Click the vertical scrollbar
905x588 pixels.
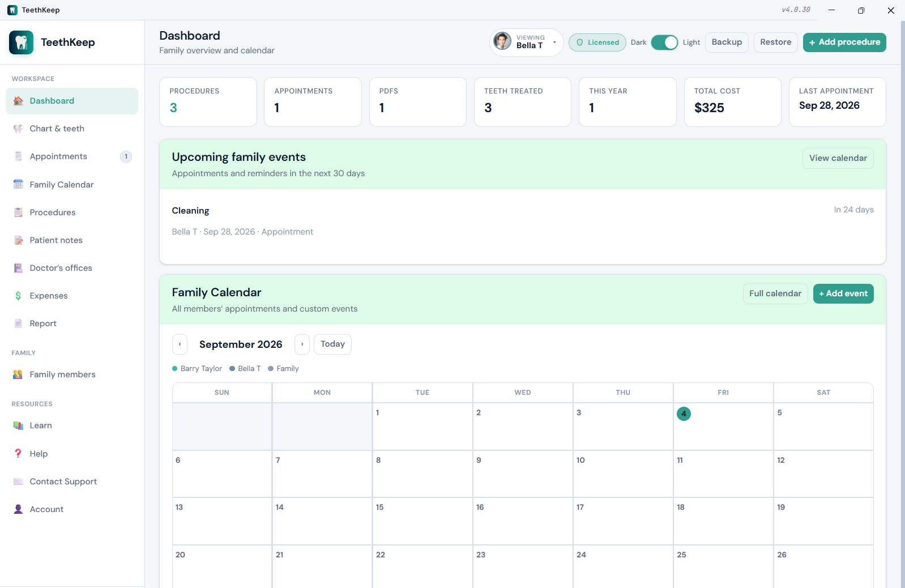click(903, 304)
